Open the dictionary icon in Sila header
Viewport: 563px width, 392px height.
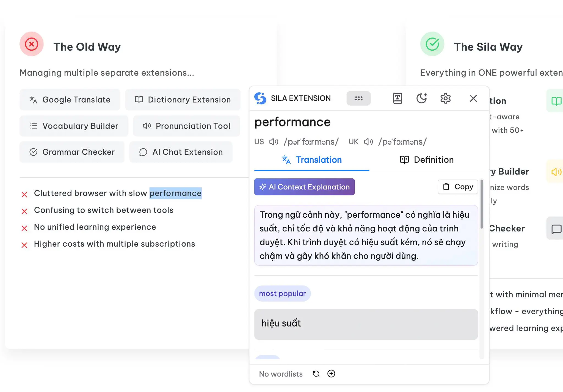pos(398,98)
